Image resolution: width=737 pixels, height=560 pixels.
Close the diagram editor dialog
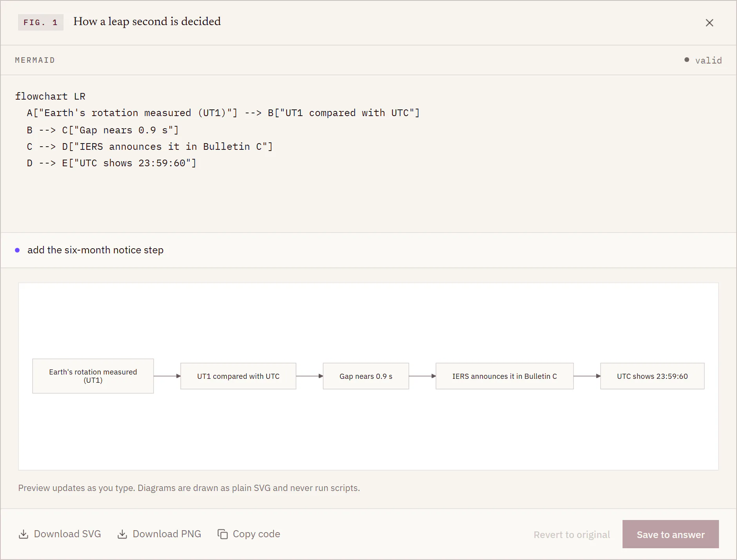coord(709,23)
